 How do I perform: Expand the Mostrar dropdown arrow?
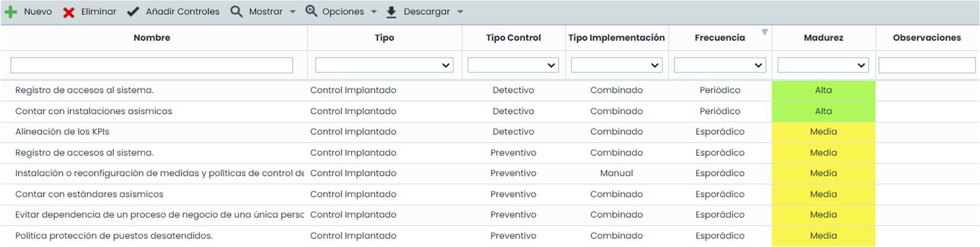coord(293,12)
